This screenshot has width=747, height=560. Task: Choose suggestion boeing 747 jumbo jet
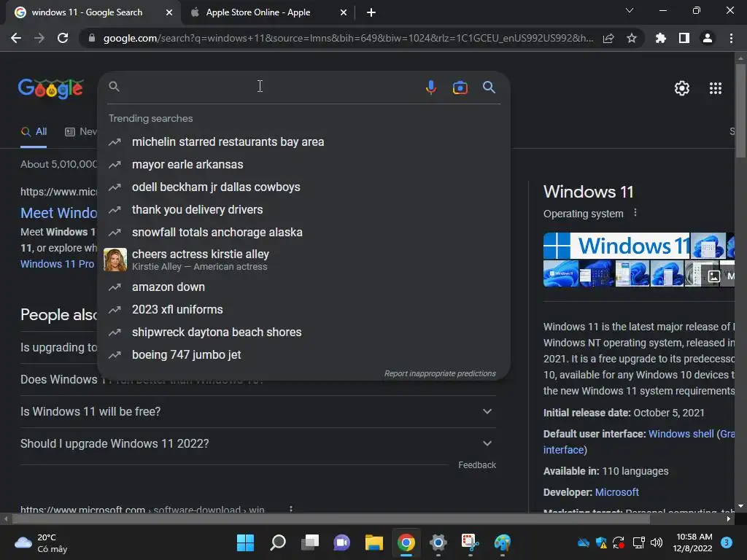(x=303, y=355)
